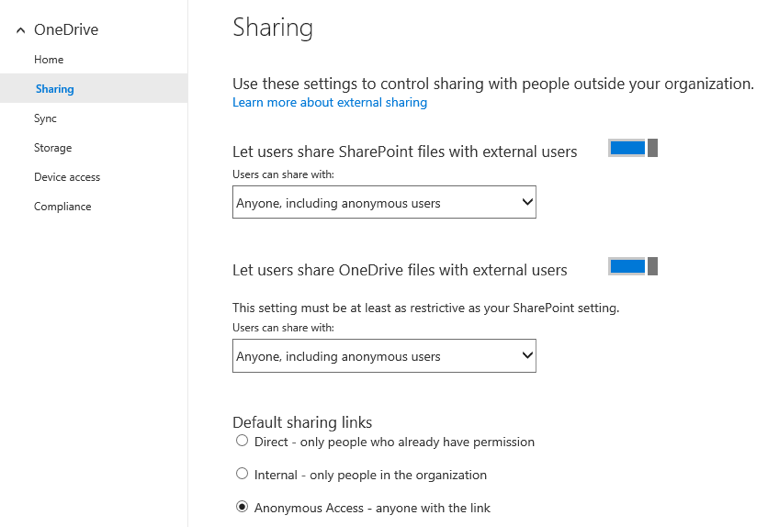The width and height of the screenshot is (768, 527).
Task: Toggle SharePoint external sharing switch
Action: 633,148
